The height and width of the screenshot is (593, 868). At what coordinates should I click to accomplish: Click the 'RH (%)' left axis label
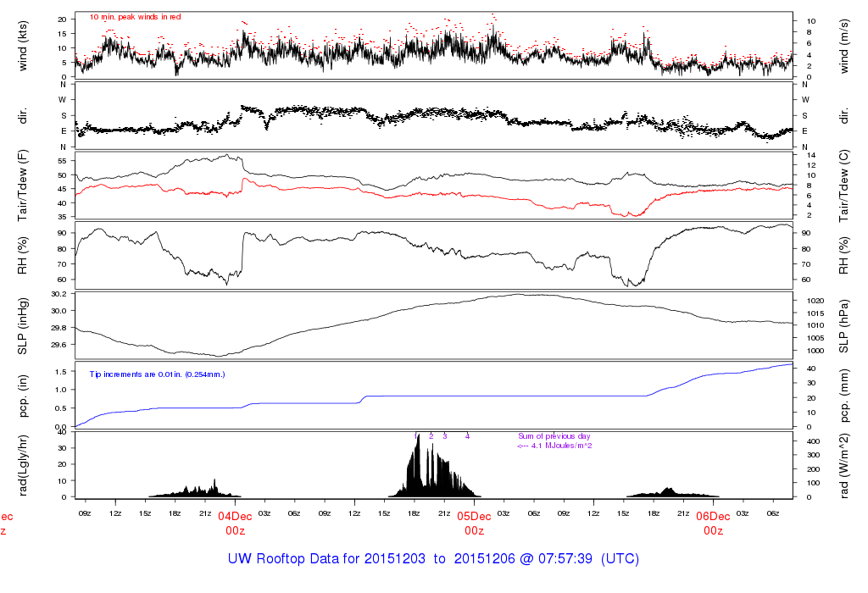tap(23, 256)
